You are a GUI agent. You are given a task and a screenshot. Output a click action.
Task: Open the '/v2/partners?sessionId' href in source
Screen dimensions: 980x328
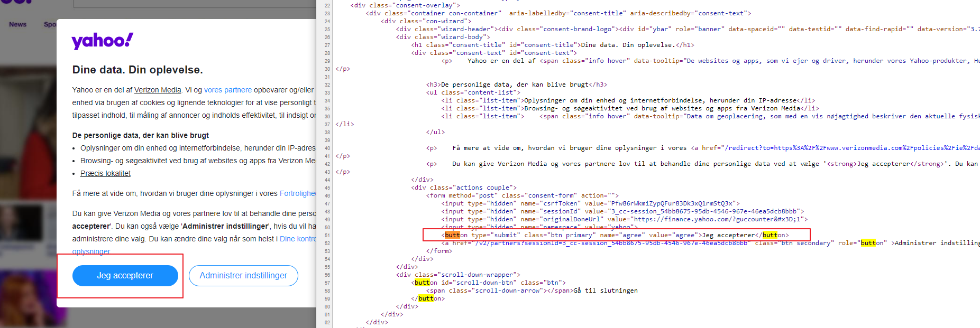611,243
